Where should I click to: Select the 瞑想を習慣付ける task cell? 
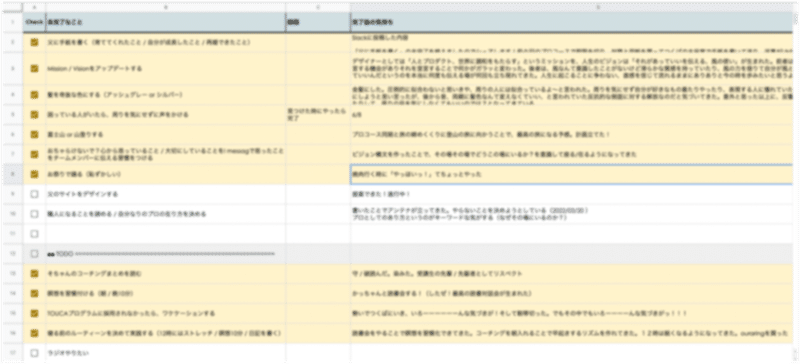pyautogui.click(x=166, y=294)
